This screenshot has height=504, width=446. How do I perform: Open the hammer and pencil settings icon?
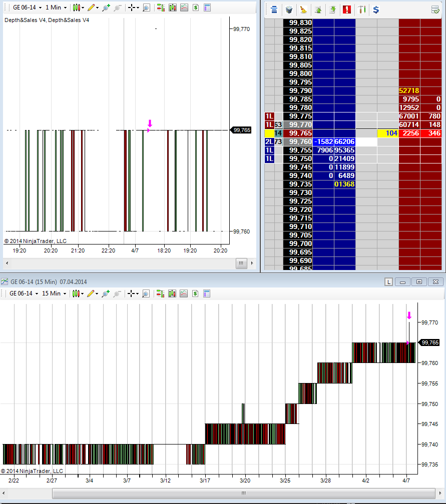(362, 9)
